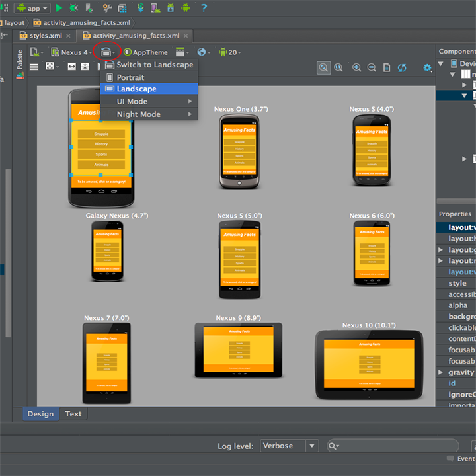This screenshot has height=476, width=476.
Task: Select the Nexus 10 preview thumbnail
Action: coord(369,365)
